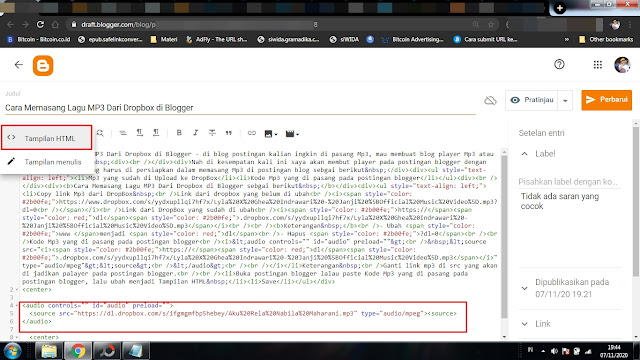Open the Blogger account avatar
Screen dimensions: 640x360
[622, 64]
